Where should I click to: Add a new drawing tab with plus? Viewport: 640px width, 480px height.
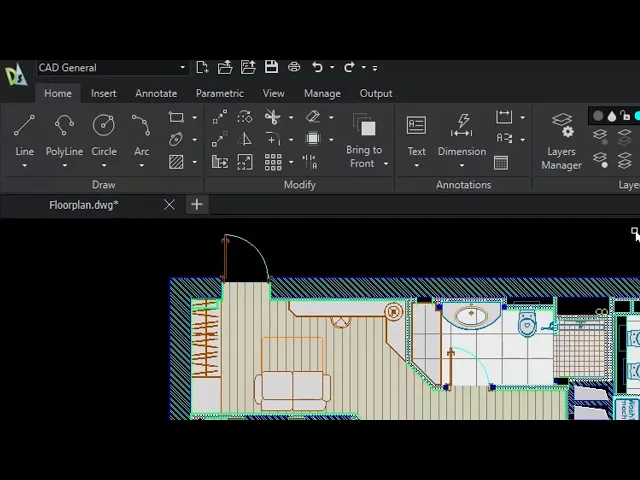point(197,204)
